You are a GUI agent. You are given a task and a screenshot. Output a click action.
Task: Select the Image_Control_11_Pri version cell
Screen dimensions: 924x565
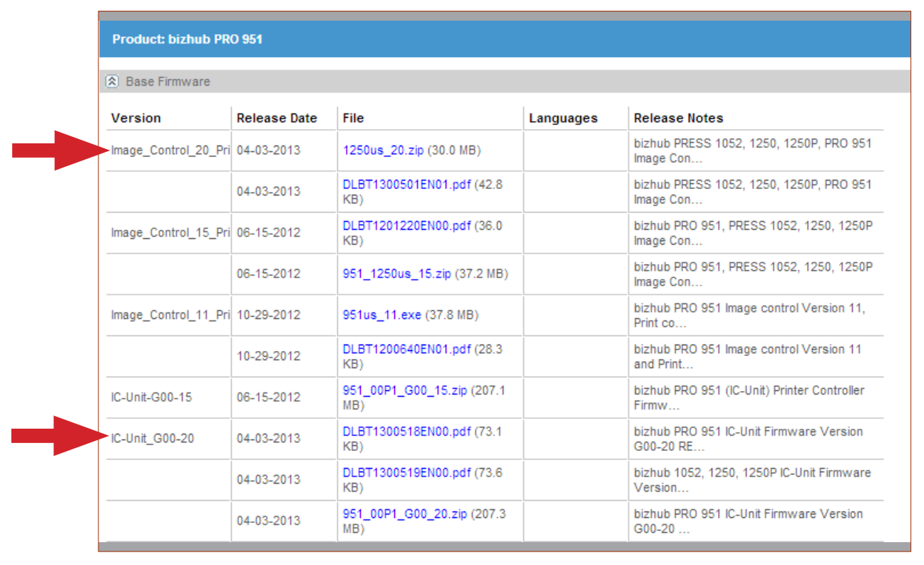(170, 315)
